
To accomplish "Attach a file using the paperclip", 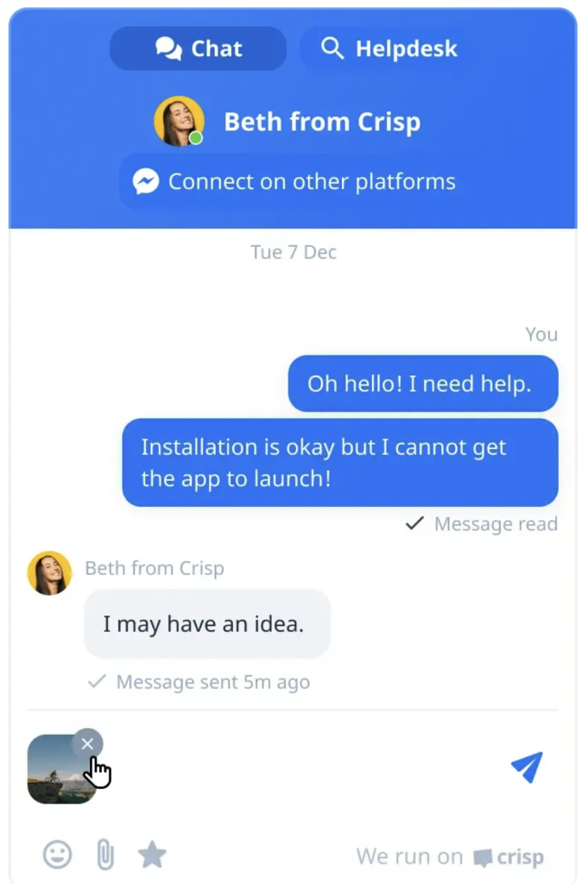I will 105,855.
